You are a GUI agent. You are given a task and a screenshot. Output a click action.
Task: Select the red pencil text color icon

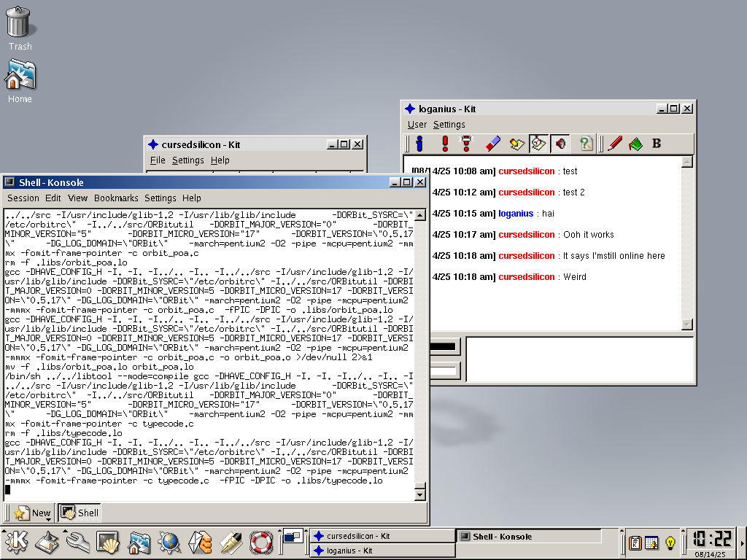(615, 144)
